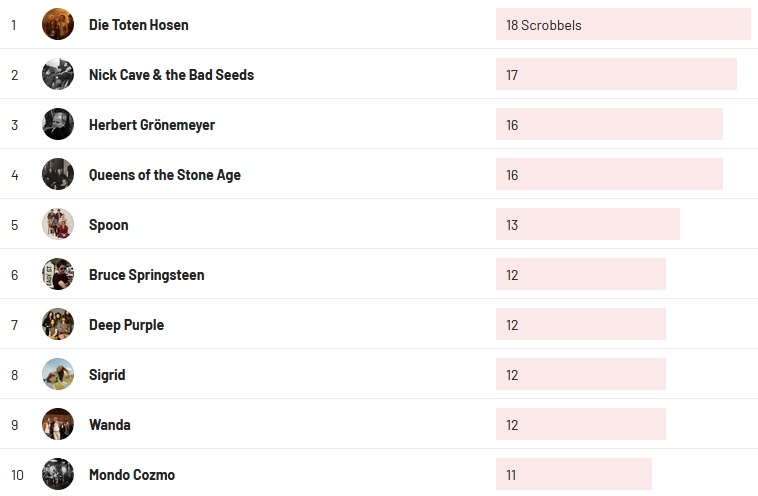Click Sigrid's round avatar
758x496 pixels.
click(x=58, y=374)
